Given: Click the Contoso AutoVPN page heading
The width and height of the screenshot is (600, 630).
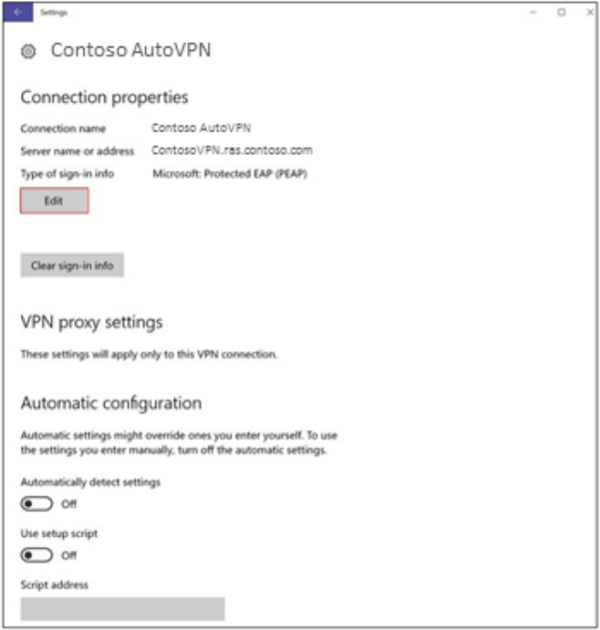Looking at the screenshot, I should click(x=130, y=50).
